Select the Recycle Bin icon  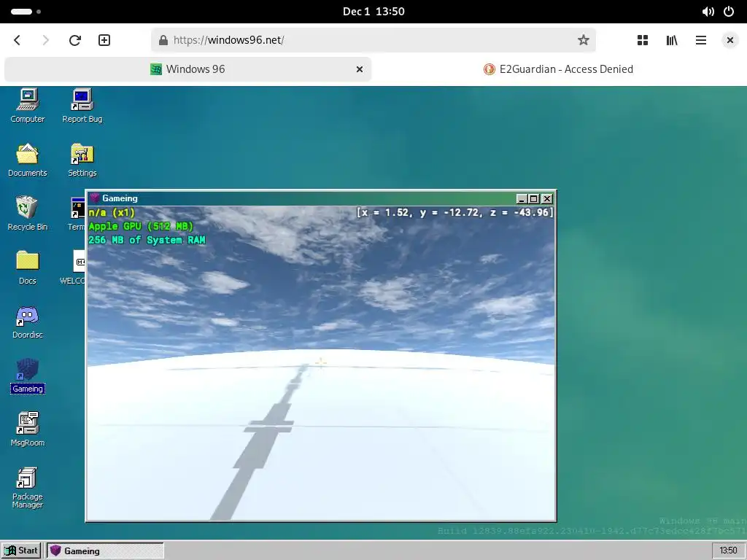(28, 214)
